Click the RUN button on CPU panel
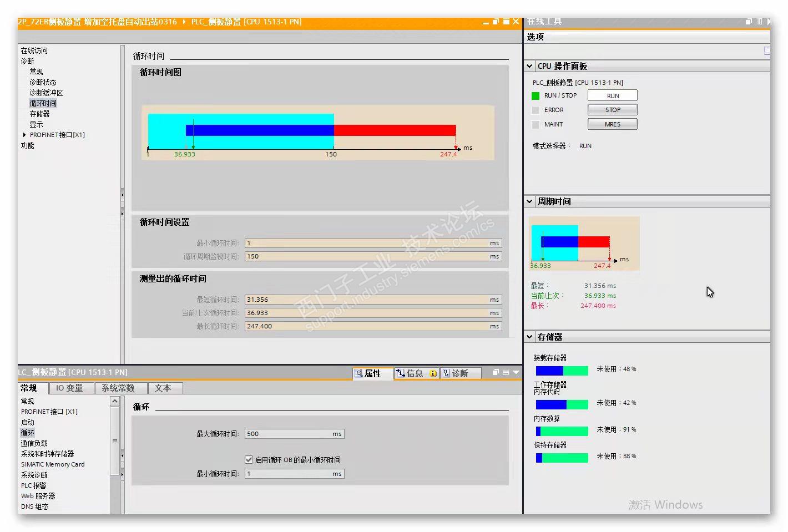 [x=613, y=95]
